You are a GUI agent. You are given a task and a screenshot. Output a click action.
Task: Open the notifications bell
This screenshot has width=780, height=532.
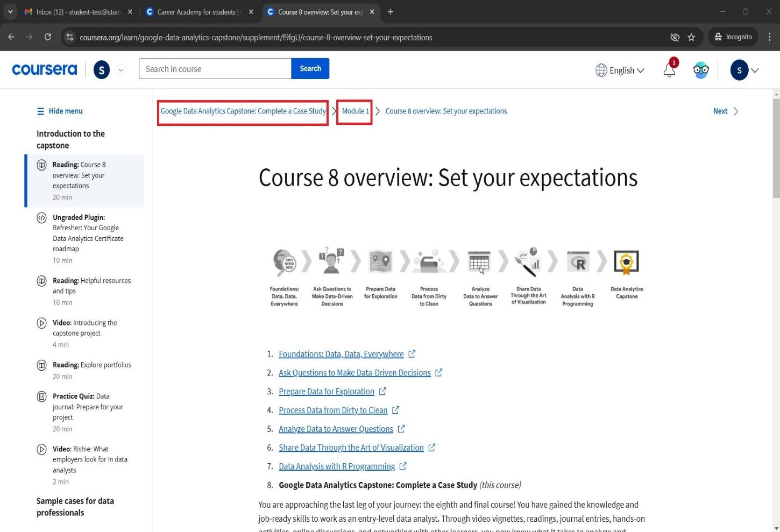click(x=669, y=70)
